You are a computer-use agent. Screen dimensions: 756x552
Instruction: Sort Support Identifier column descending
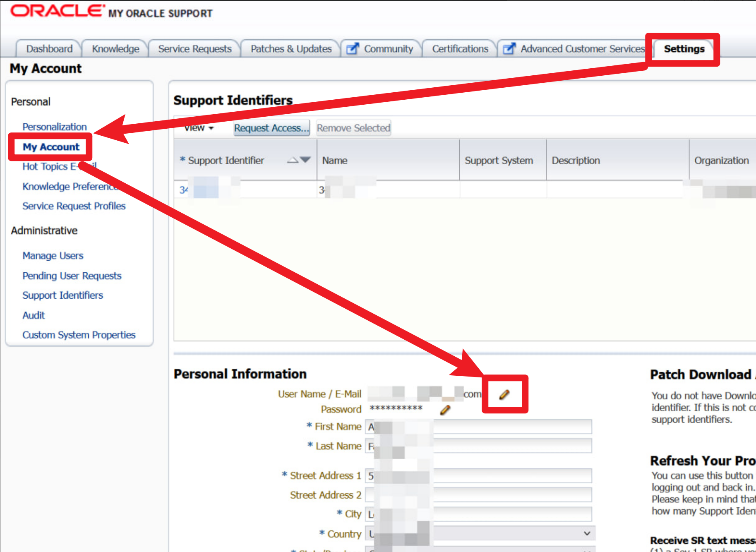coord(305,160)
